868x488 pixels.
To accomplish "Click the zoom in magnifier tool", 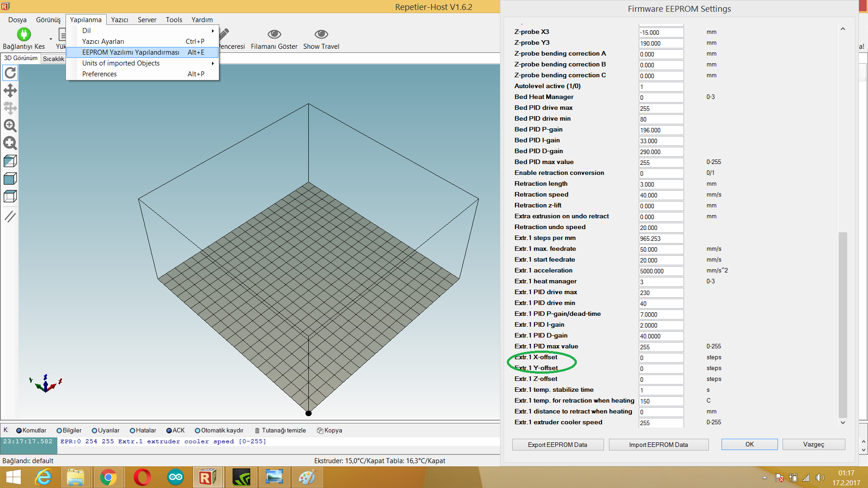I will 10,126.
